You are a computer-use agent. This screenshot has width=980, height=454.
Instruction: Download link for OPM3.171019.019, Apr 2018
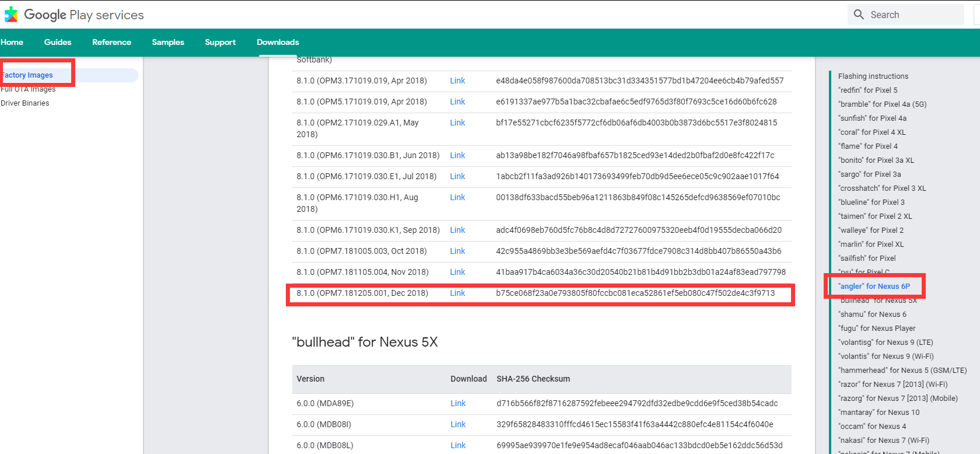[x=457, y=81]
